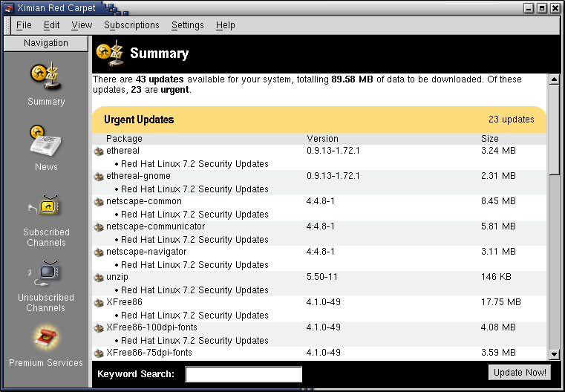Click the scrollbar down arrow
Image resolution: width=565 pixels, height=392 pixels.
[554, 355]
